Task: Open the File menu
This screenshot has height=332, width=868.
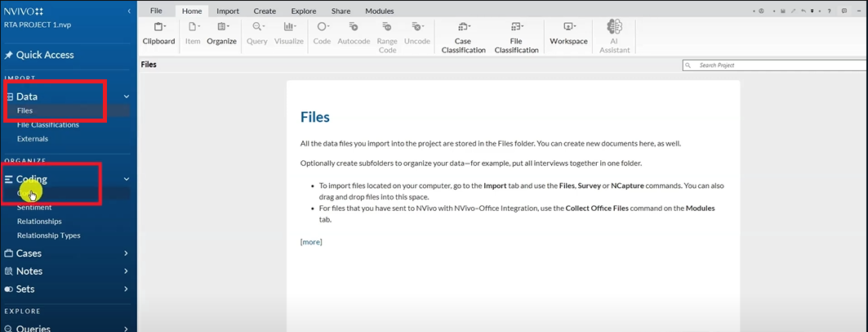Action: click(156, 11)
